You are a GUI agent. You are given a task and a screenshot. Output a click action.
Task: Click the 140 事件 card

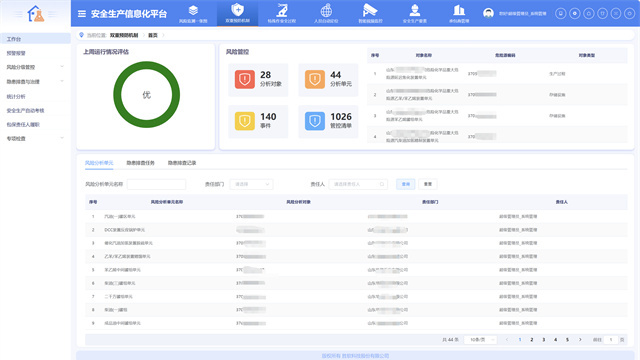coord(258,122)
